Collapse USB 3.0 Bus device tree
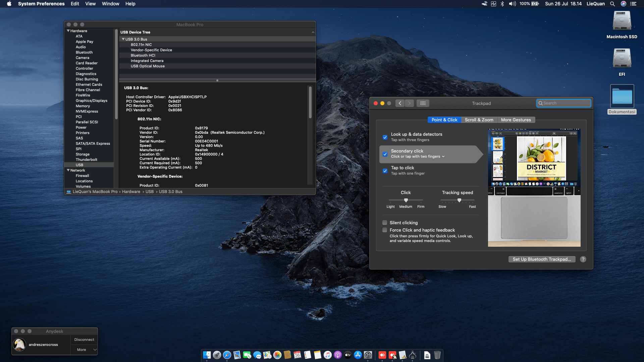The height and width of the screenshot is (362, 644). tap(123, 39)
